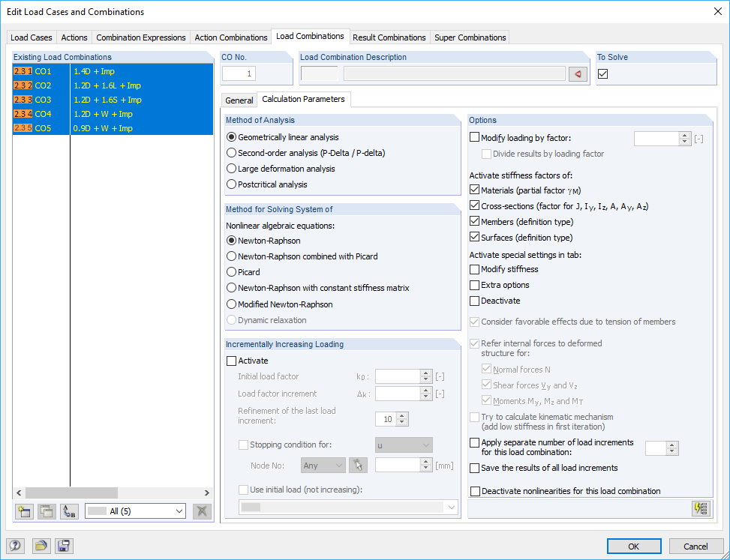Delete the load combination with the X icon
The width and height of the screenshot is (730, 560).
(x=201, y=511)
